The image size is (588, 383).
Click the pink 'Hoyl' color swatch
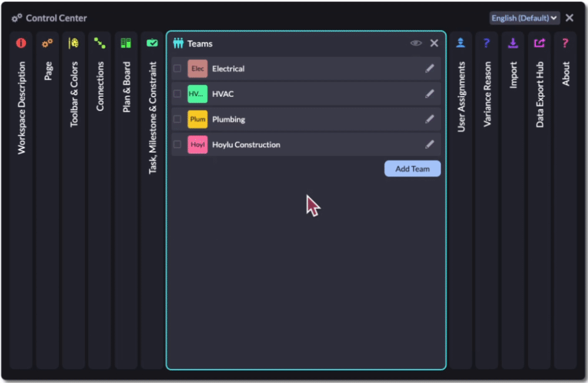[x=198, y=145]
